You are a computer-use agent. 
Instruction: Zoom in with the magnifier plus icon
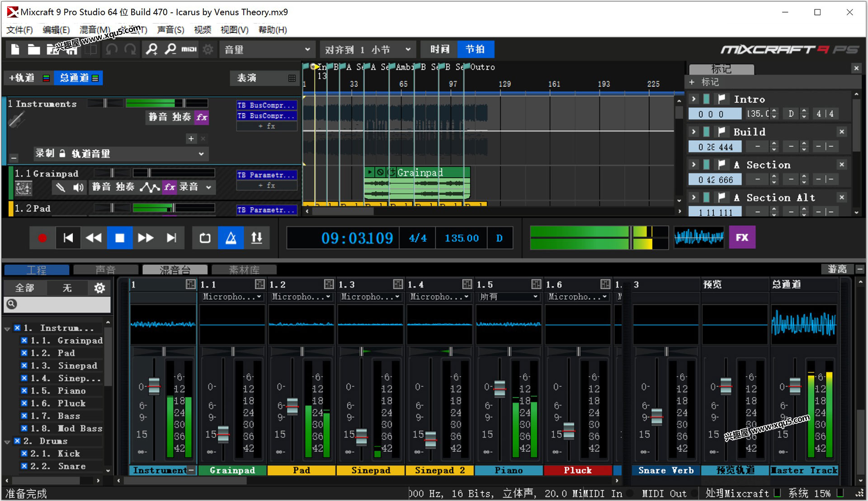[x=151, y=49]
